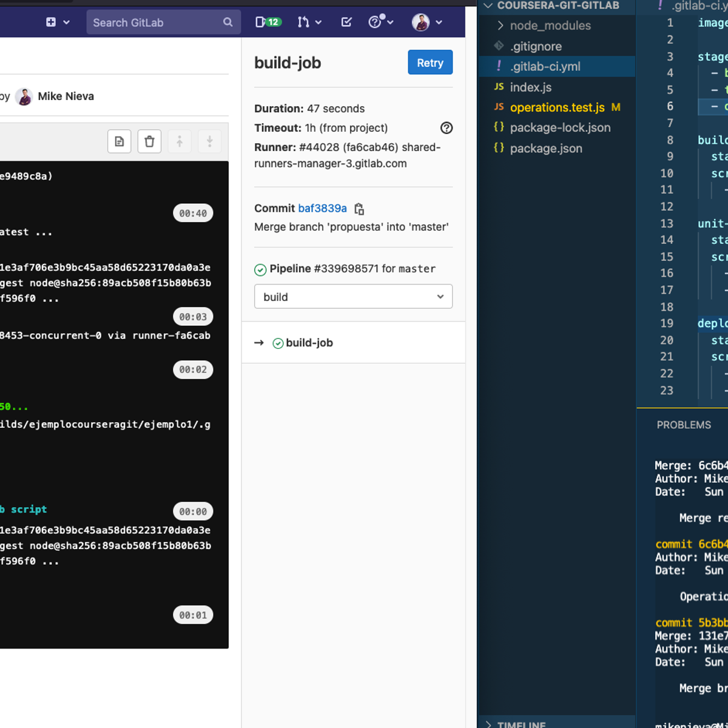The height and width of the screenshot is (728, 728).
Task: Click Mike Nieva's avatar beside the name
Action: 24,96
